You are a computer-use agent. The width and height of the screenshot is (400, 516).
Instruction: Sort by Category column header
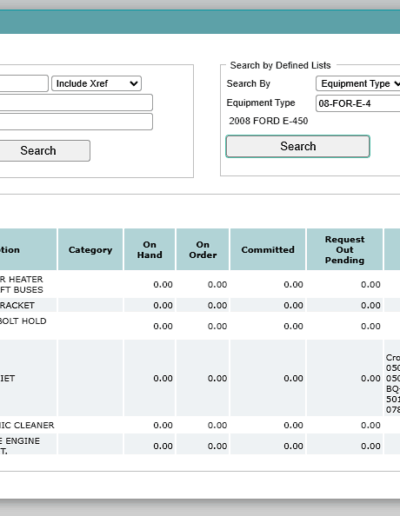[90, 250]
